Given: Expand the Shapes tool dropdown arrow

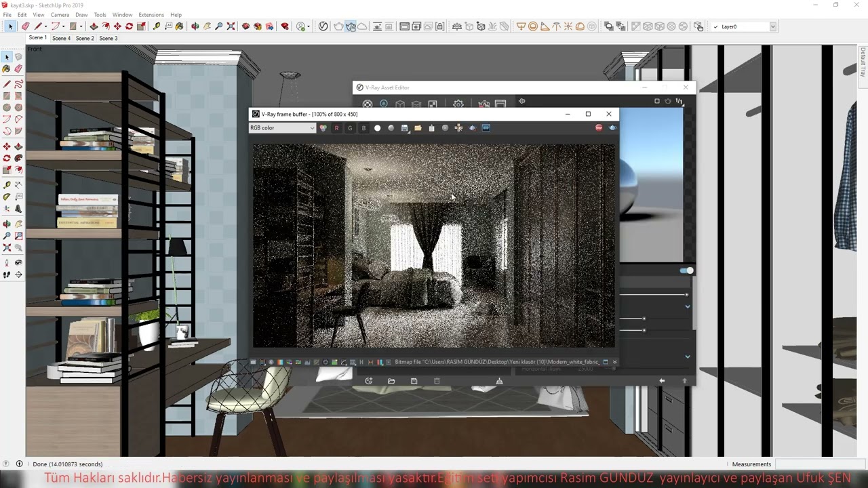Looking at the screenshot, I should pos(81,26).
